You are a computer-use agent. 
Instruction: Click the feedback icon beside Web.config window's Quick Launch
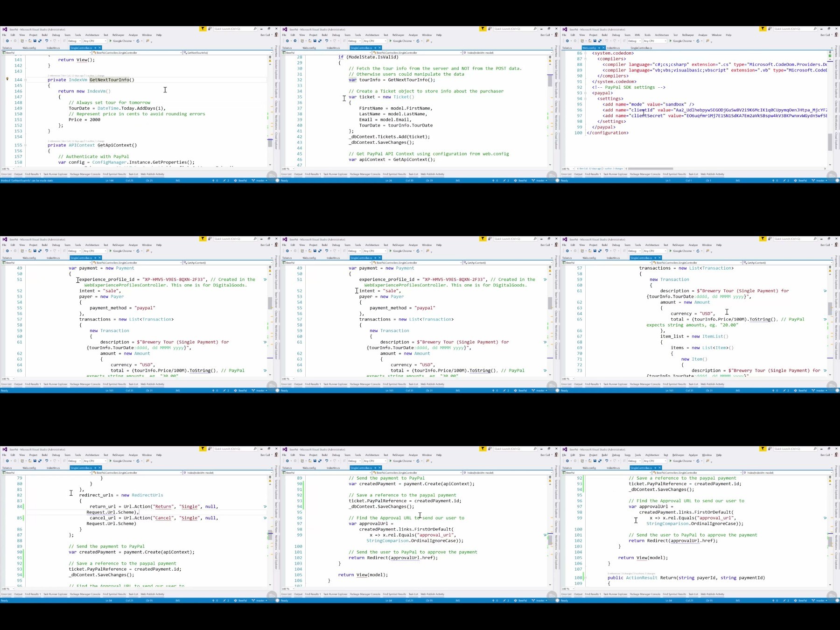770,29
